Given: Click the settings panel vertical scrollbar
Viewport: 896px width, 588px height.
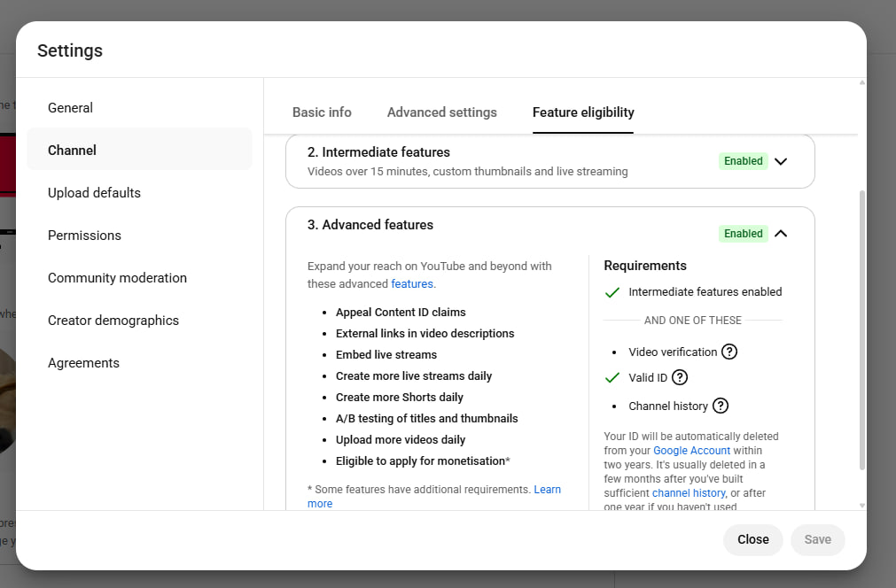Looking at the screenshot, I should tap(861, 329).
